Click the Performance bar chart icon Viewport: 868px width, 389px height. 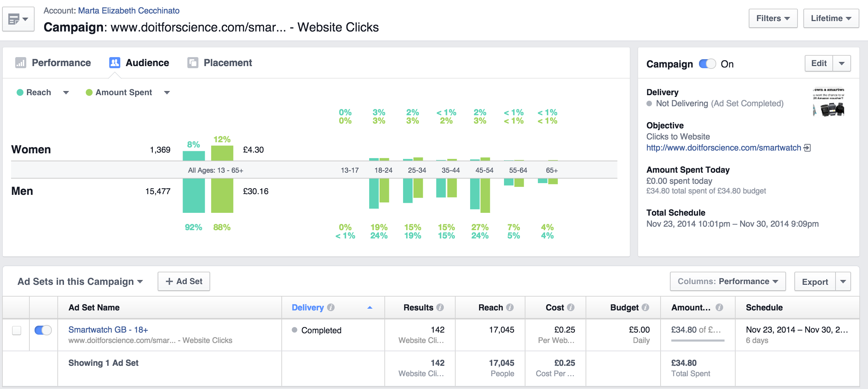click(x=20, y=63)
